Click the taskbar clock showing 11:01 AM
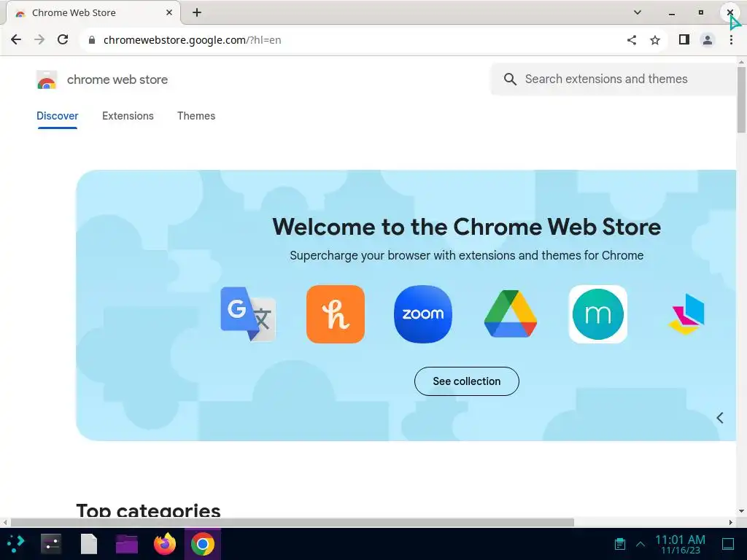747x560 pixels. [681, 544]
